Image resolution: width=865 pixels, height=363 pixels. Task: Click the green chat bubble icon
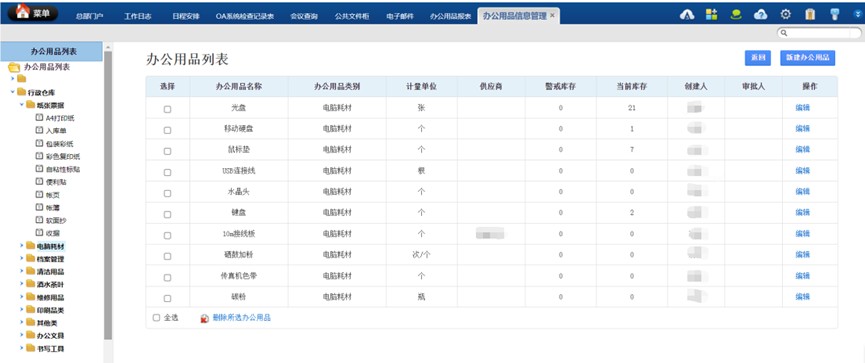coord(736,15)
